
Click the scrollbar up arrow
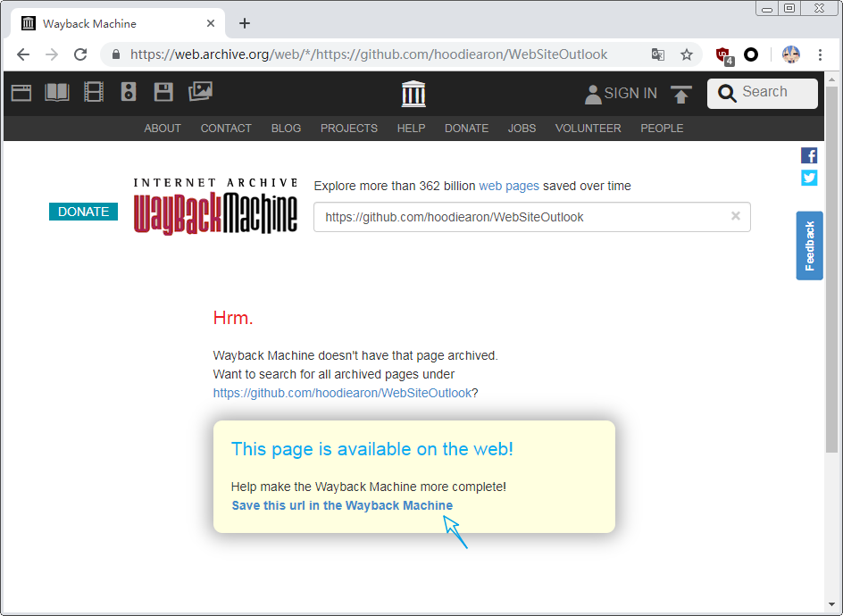coord(831,79)
